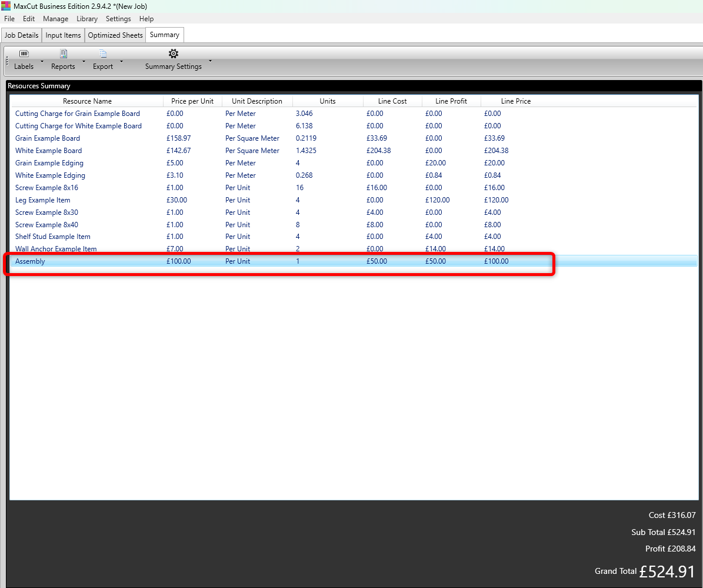Viewport: 703px width, 588px height.
Task: Click the £33.69 line price cell
Action: (x=494, y=138)
